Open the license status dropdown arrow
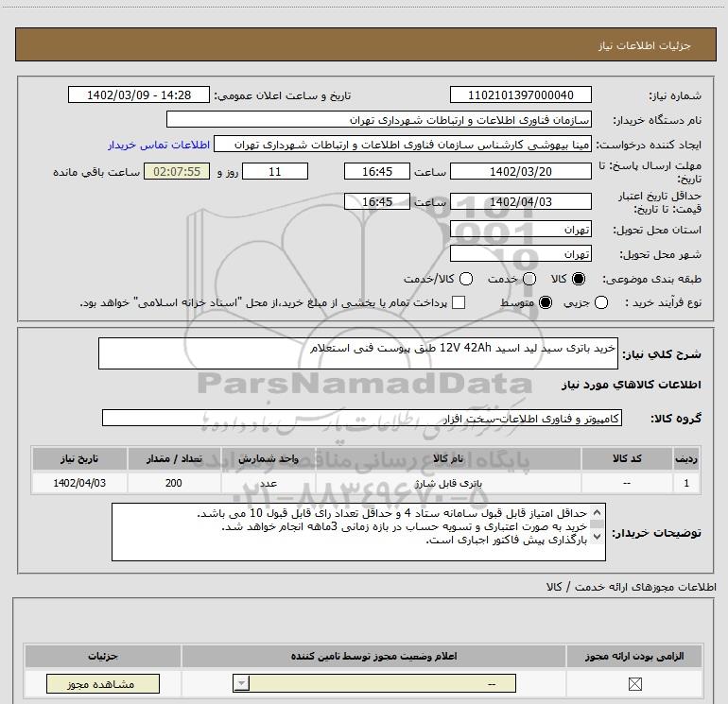This screenshot has height=704, width=728. (241, 683)
